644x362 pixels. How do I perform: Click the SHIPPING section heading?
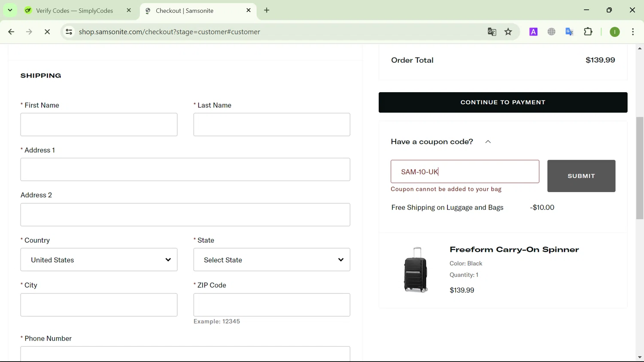click(41, 76)
